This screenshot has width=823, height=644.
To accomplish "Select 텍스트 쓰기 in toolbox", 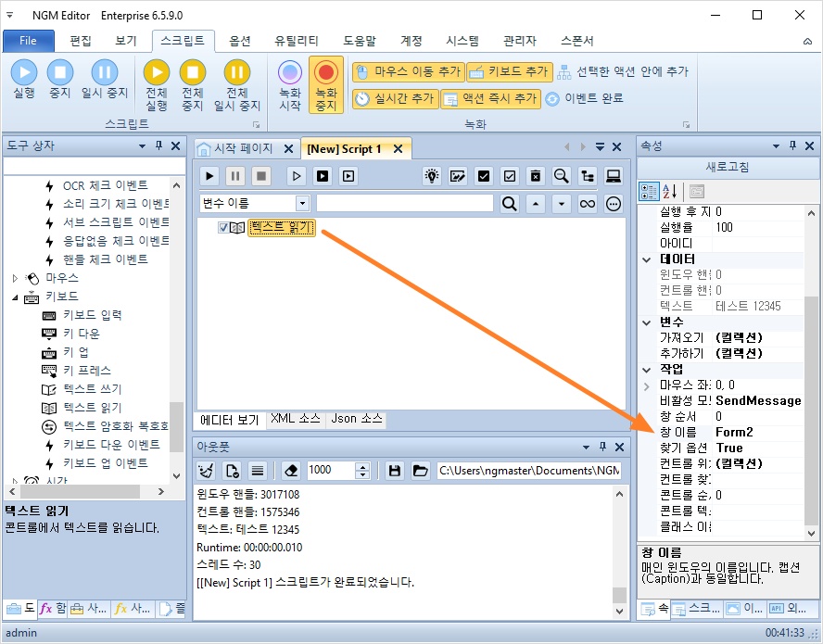I will (93, 389).
